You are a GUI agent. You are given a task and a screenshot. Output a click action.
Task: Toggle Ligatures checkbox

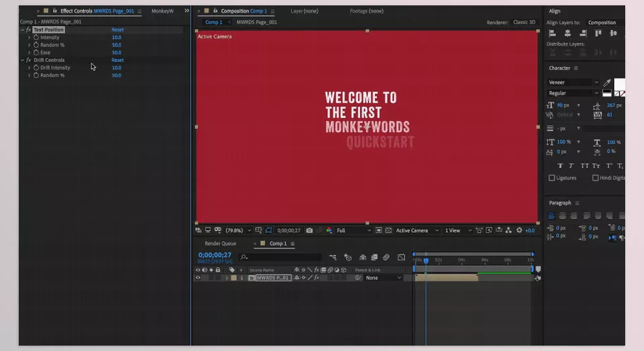click(551, 178)
